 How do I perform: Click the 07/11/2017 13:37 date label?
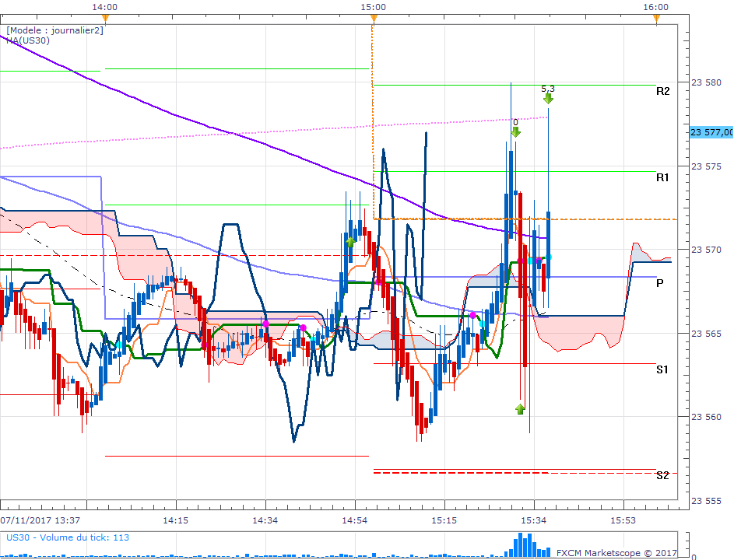pyautogui.click(x=40, y=520)
